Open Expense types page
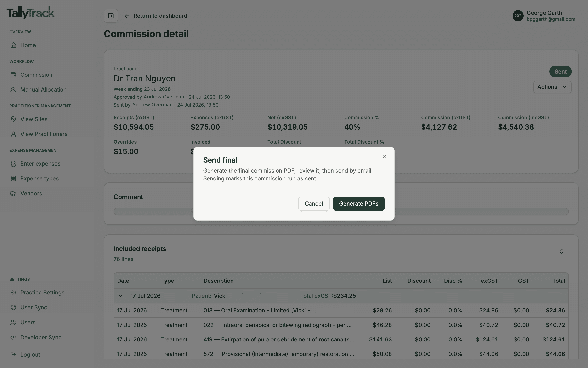Screen dimensions: 588x368 click(40, 179)
